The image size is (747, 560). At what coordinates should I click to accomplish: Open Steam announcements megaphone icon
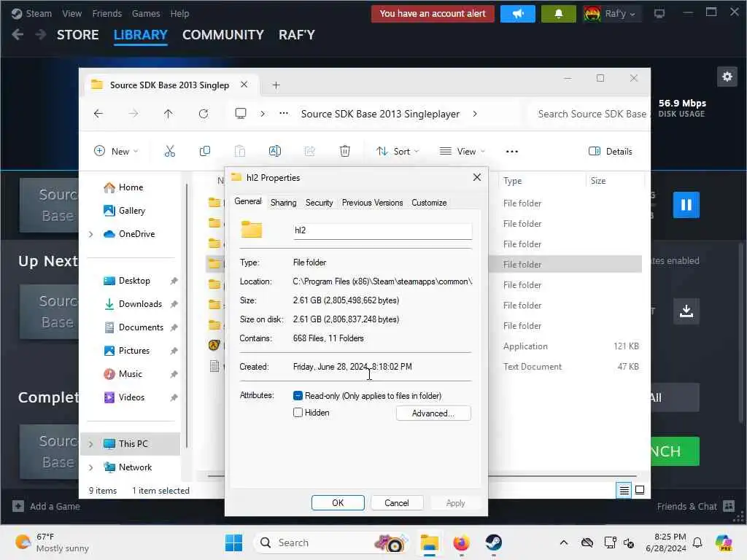tap(518, 14)
